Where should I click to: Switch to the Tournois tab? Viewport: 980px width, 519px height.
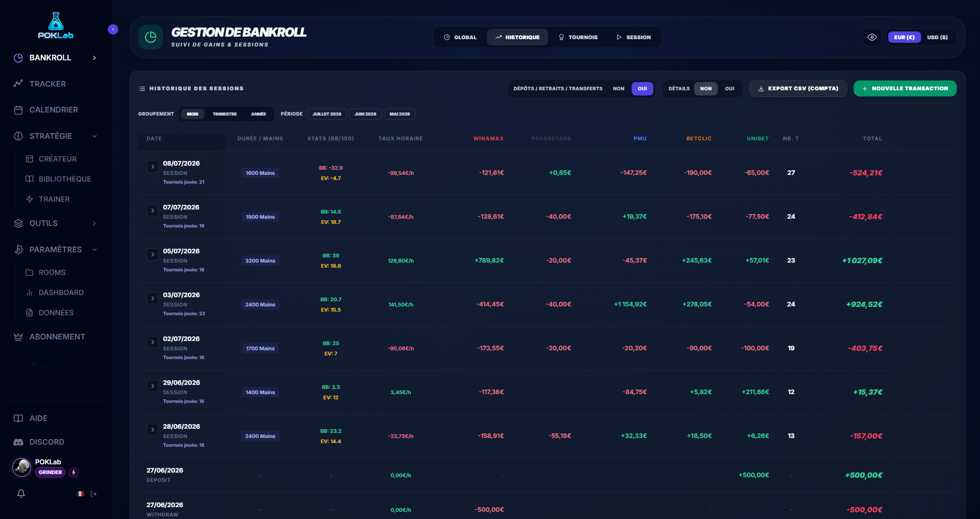tap(578, 37)
